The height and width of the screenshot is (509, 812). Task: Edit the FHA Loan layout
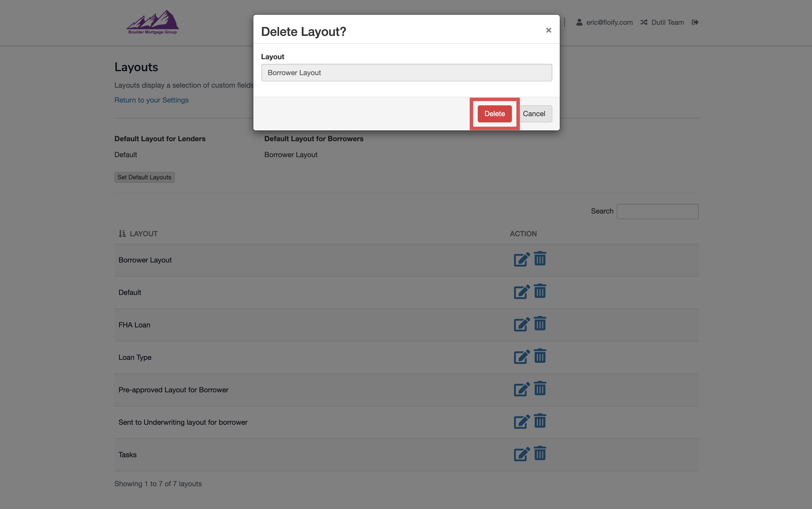(x=522, y=324)
